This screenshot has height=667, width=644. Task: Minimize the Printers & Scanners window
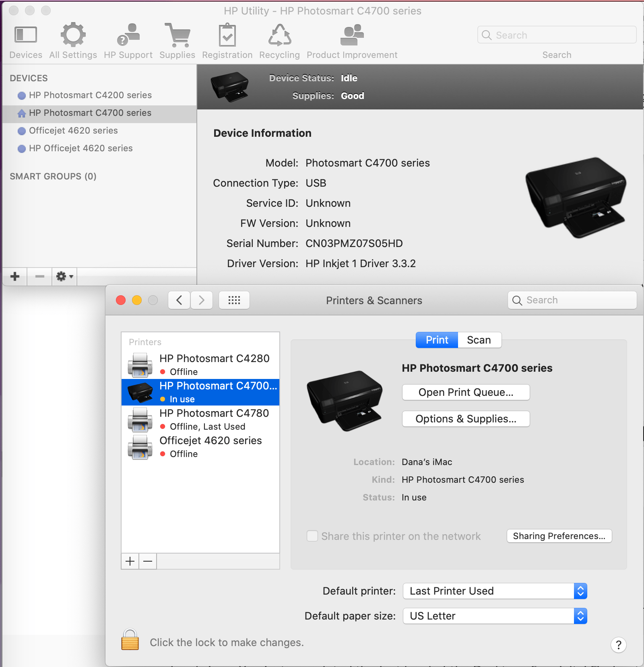coord(137,300)
